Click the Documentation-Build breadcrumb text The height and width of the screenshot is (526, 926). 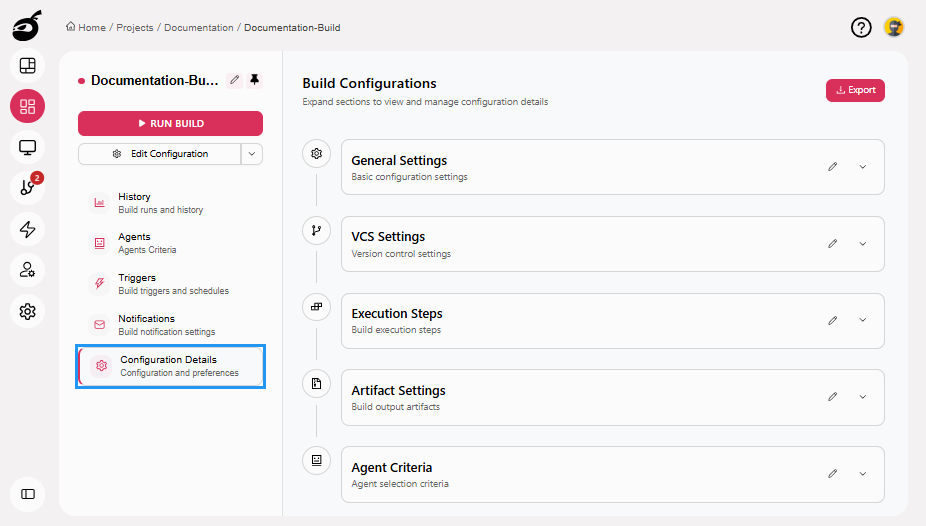click(292, 28)
